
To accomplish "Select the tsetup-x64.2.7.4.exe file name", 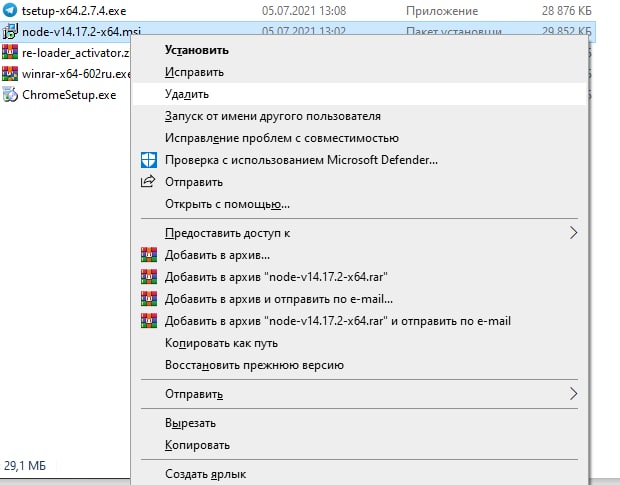I will 74,11.
